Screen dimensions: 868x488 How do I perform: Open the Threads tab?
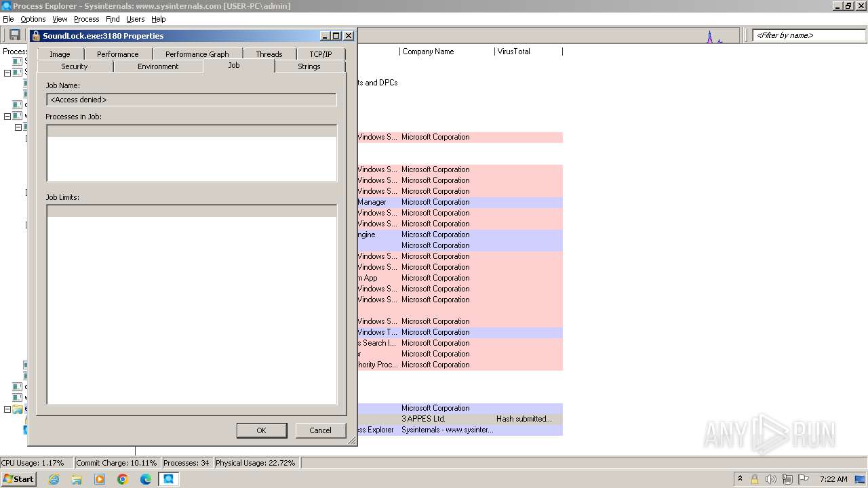269,54
